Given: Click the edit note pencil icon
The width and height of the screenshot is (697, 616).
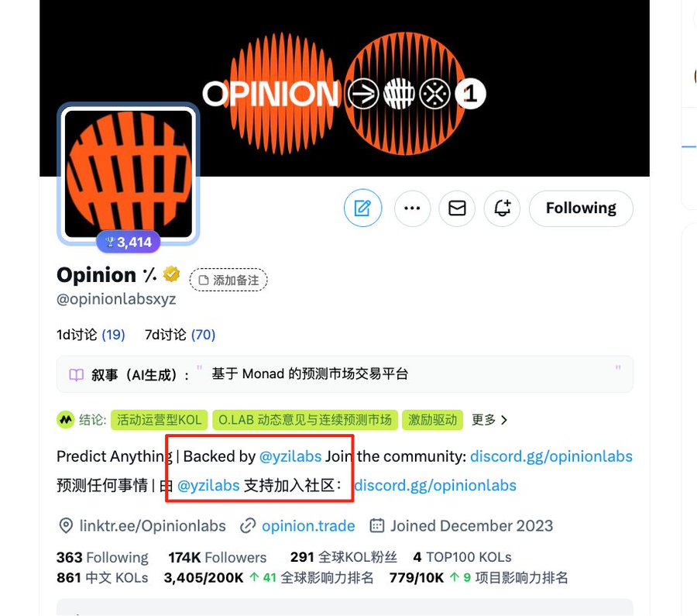Looking at the screenshot, I should pyautogui.click(x=362, y=208).
